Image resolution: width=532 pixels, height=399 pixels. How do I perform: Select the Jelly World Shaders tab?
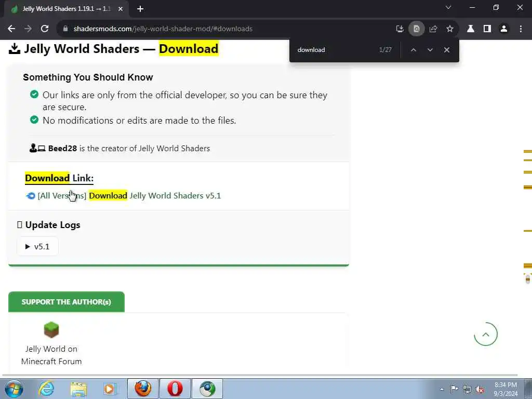[x=66, y=9]
